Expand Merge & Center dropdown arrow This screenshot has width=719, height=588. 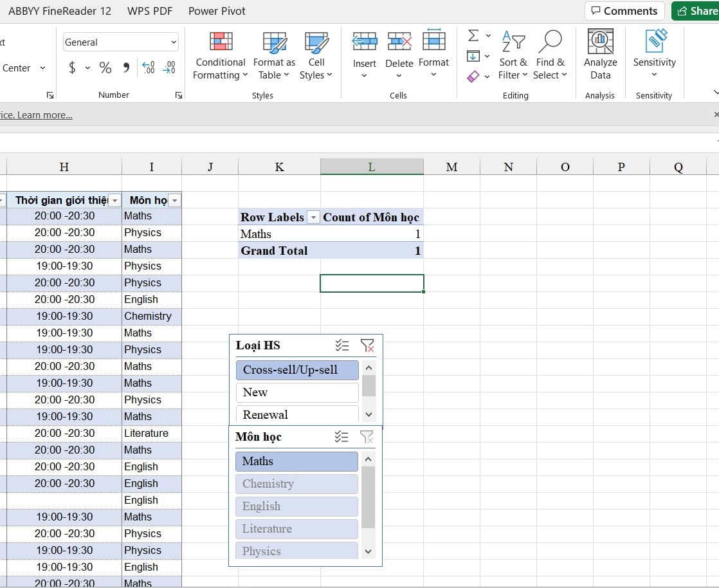click(x=42, y=68)
